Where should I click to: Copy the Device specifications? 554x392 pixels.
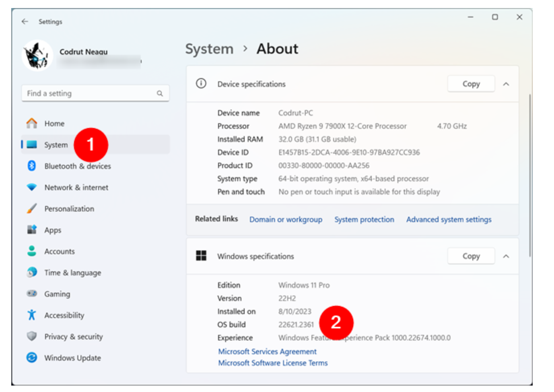(x=471, y=84)
